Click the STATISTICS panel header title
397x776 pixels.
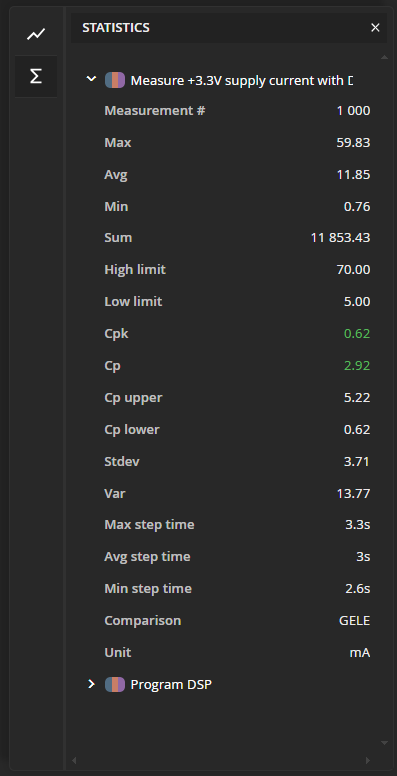(116, 28)
